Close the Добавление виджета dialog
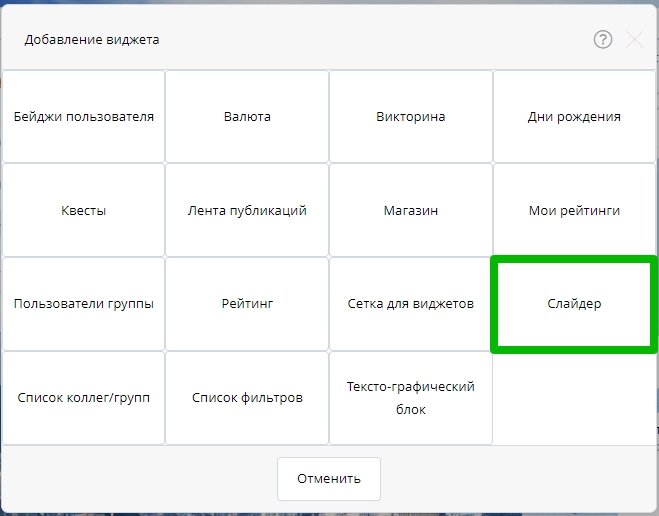 click(x=635, y=40)
